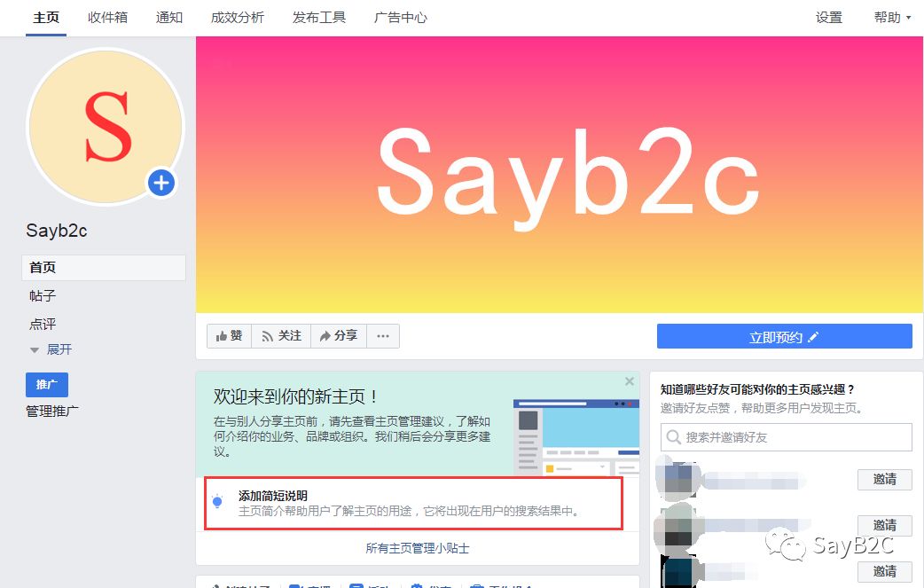The height and width of the screenshot is (588, 924).
Task: Open the three-dots more options button
Action: point(383,336)
